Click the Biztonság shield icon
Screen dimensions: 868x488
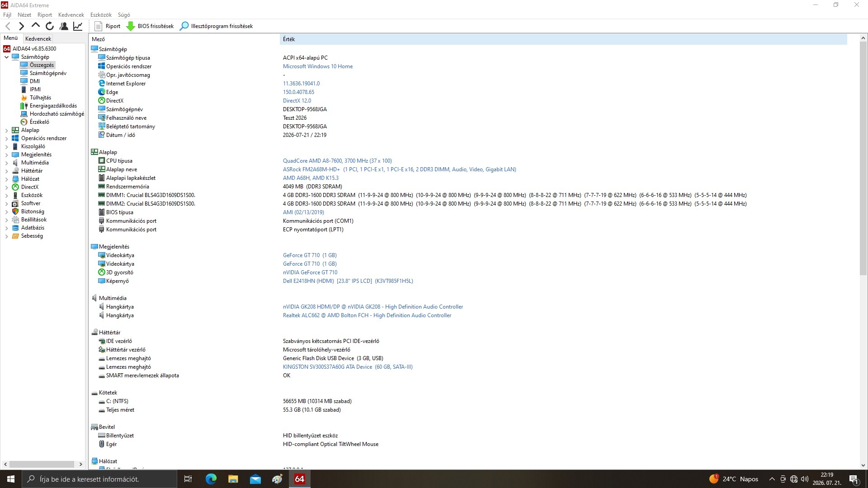pos(15,211)
